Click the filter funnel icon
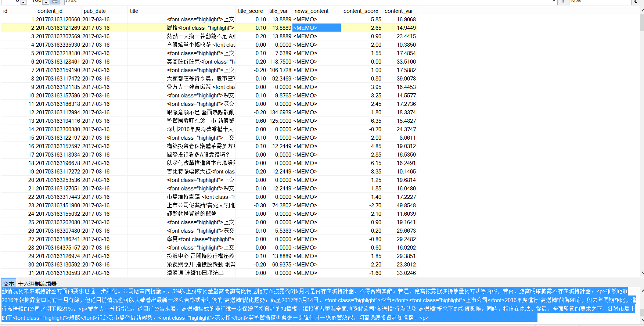644x326 pixels. pos(563,1)
